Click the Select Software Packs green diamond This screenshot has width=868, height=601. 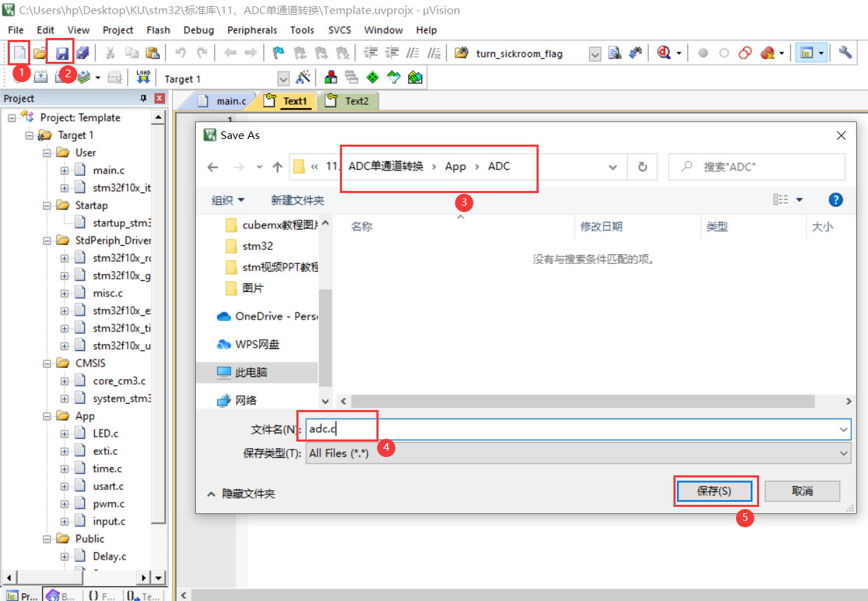pyautogui.click(x=373, y=78)
